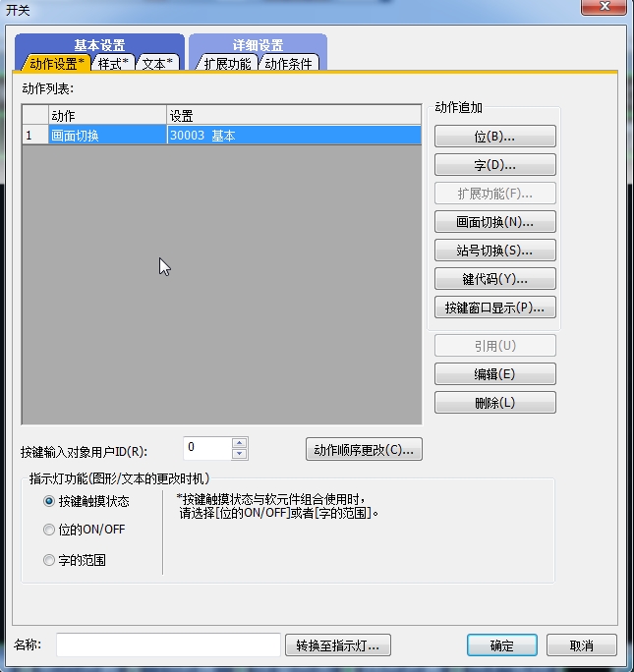Open 键代码(Y)... settings
Image resolution: width=634 pixels, height=672 pixels.
coord(494,279)
